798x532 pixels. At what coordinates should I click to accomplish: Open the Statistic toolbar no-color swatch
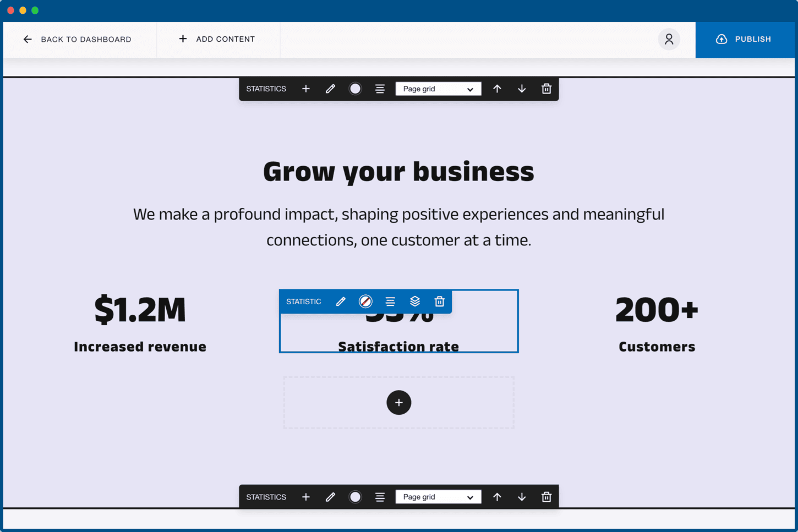click(x=365, y=301)
